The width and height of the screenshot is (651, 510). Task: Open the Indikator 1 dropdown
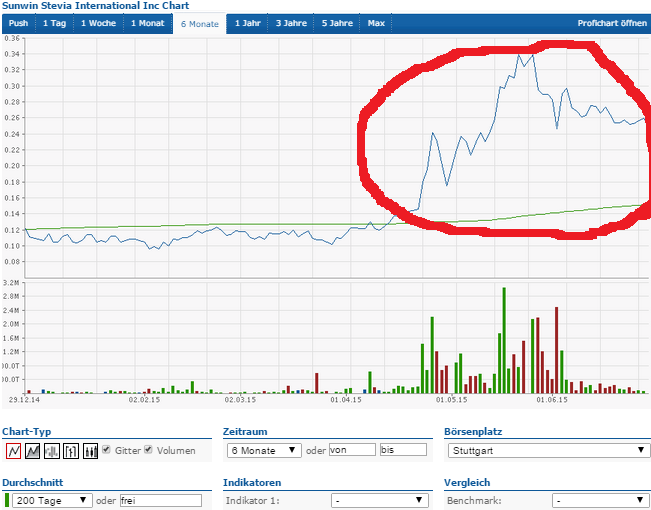click(x=379, y=500)
